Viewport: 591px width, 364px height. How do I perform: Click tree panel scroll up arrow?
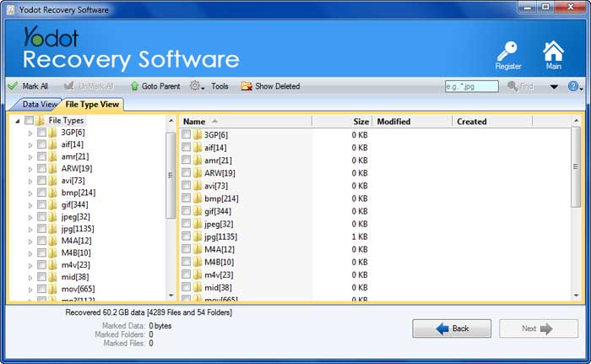click(x=171, y=121)
